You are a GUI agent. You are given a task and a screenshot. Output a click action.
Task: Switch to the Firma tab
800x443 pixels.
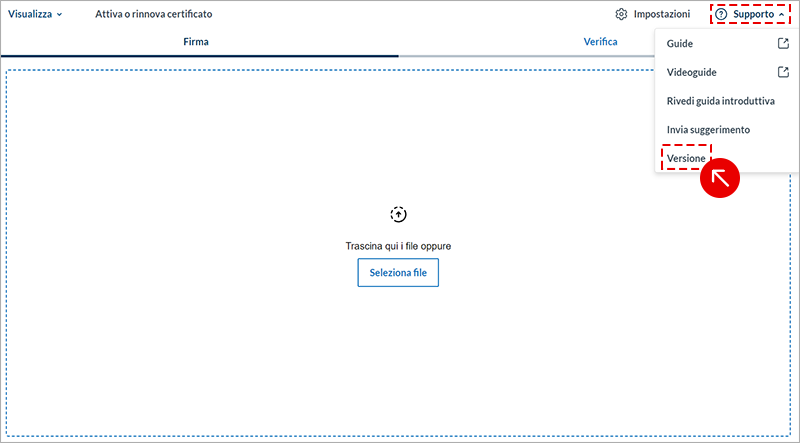point(196,42)
